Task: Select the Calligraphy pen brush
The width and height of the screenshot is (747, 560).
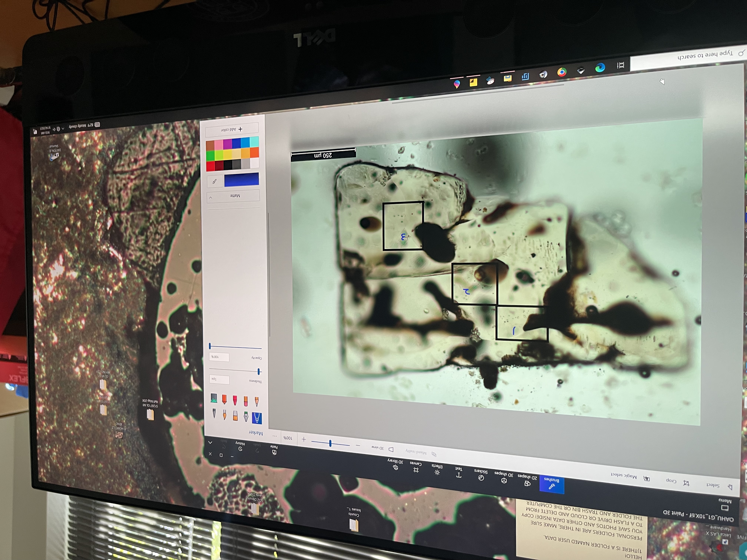Action: 246,416
